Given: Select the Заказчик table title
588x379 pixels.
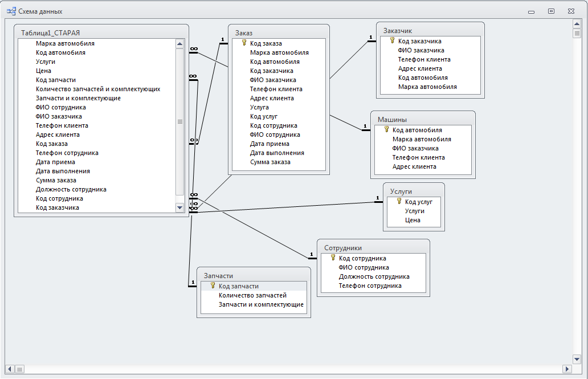Looking at the screenshot, I should tap(398, 31).
